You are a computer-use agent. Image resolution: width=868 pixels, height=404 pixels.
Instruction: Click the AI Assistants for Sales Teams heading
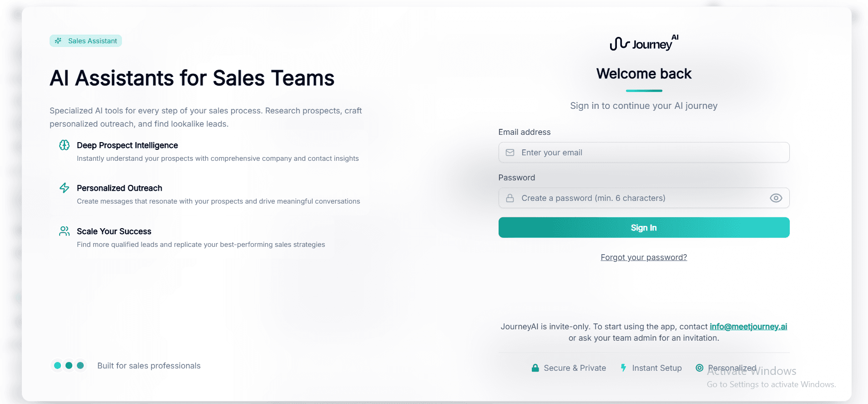pyautogui.click(x=192, y=78)
